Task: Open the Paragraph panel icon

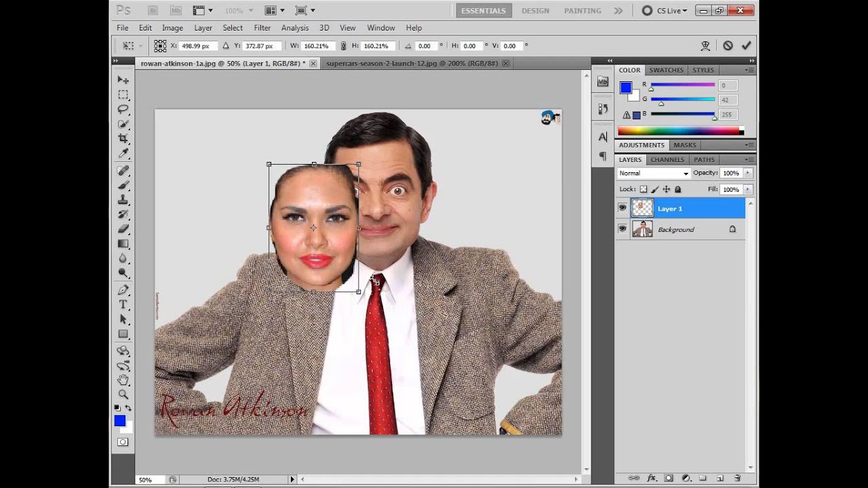Action: click(x=603, y=156)
